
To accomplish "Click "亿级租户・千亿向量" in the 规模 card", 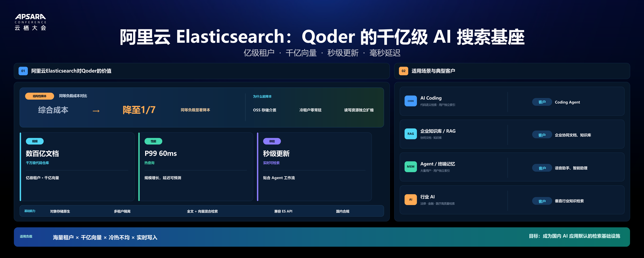I will tap(42, 178).
